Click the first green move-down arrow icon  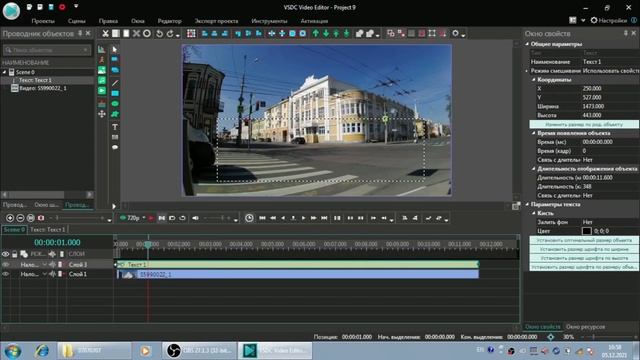(x=326, y=33)
